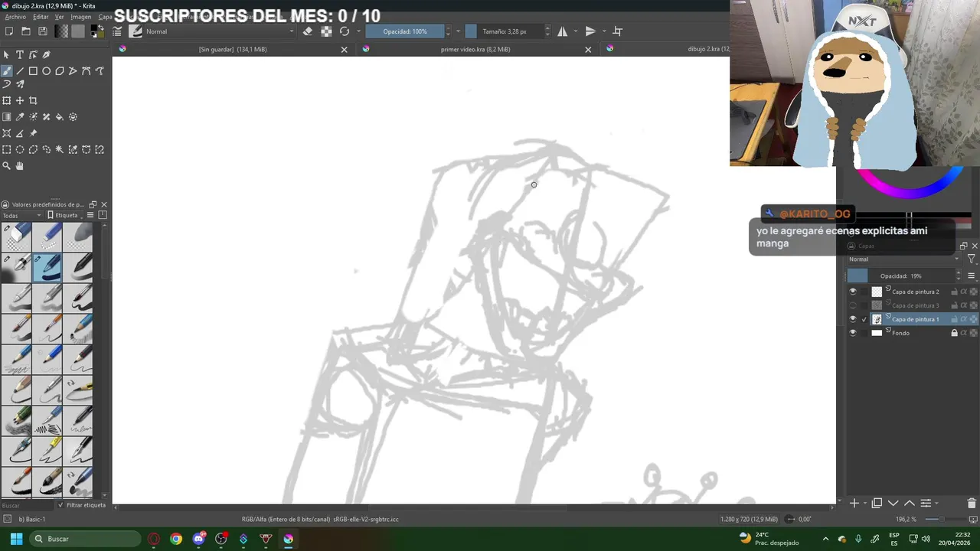
Task: Open the layer panel options menu
Action: coord(972,275)
